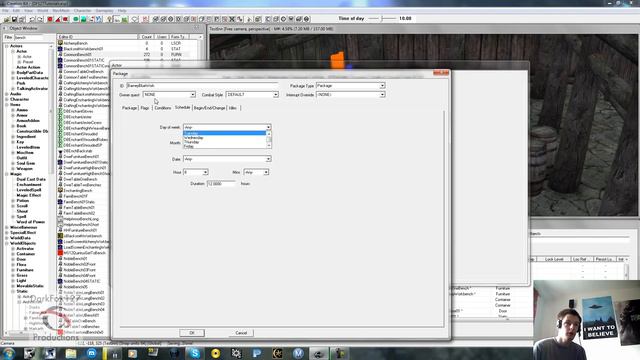640x360 pixels.
Task: Open the Gameplay menu
Action: [104, 11]
